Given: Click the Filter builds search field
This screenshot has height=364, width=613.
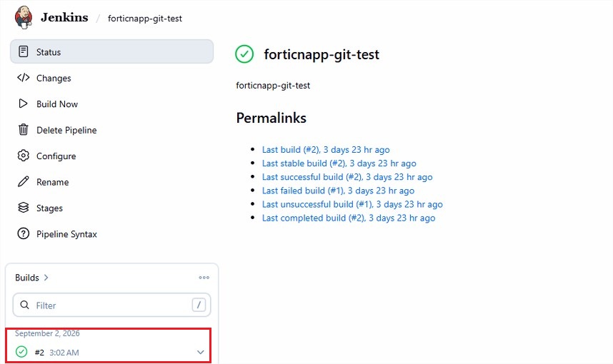Looking at the screenshot, I should pos(111,305).
